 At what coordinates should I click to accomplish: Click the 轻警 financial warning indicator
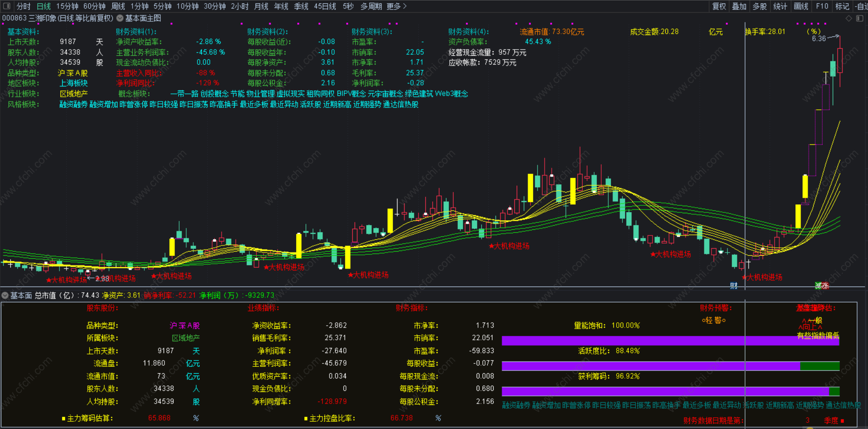pyautogui.click(x=714, y=320)
